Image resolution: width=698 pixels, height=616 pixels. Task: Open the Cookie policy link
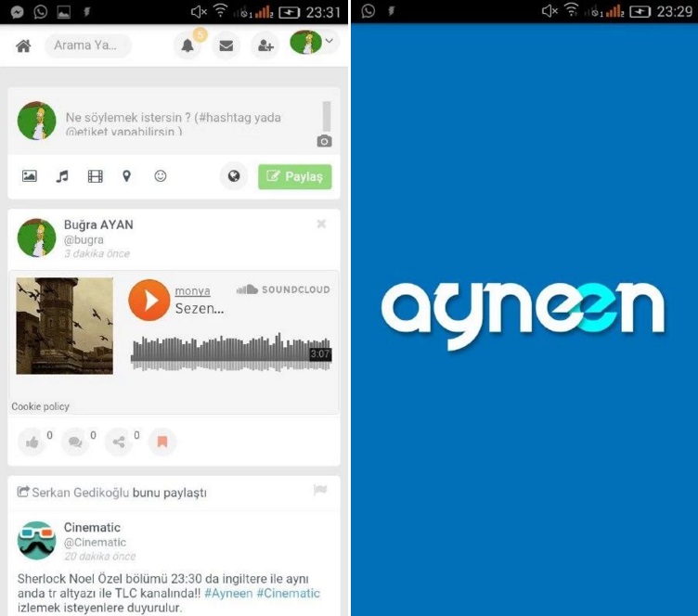[x=41, y=406]
